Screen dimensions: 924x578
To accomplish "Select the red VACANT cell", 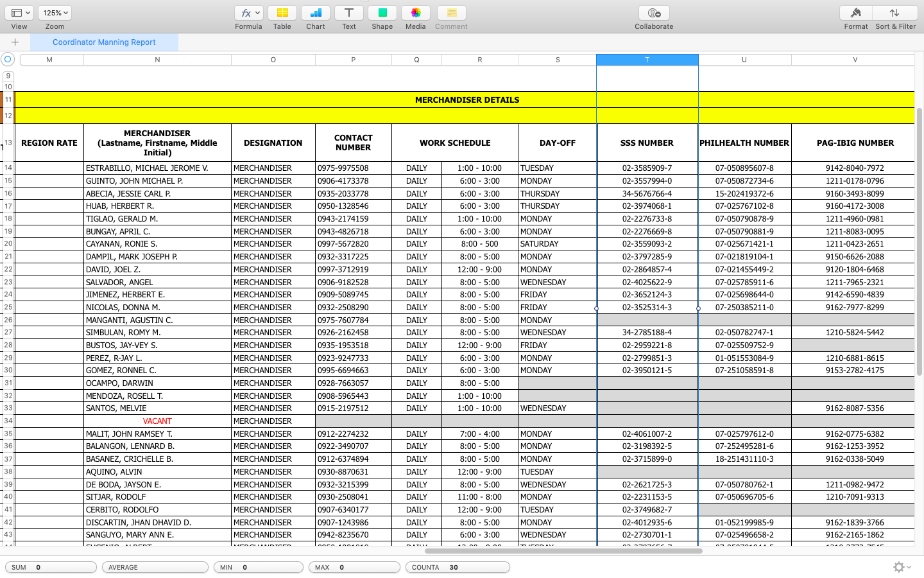I will (157, 421).
